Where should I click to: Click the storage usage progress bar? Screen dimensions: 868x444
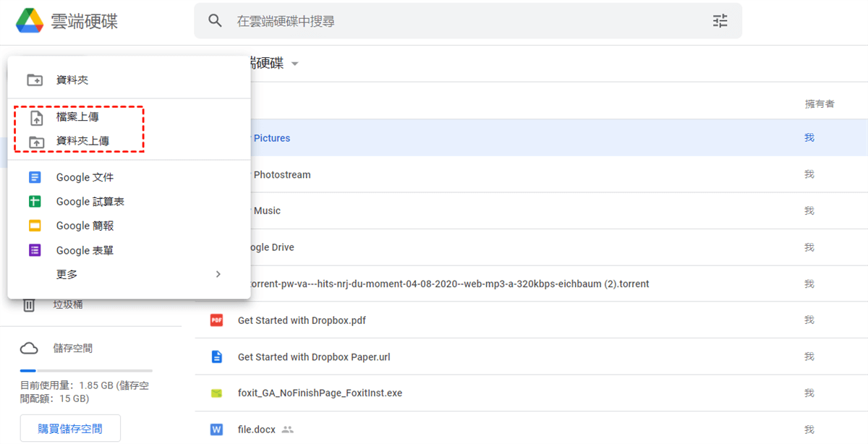[x=85, y=370]
